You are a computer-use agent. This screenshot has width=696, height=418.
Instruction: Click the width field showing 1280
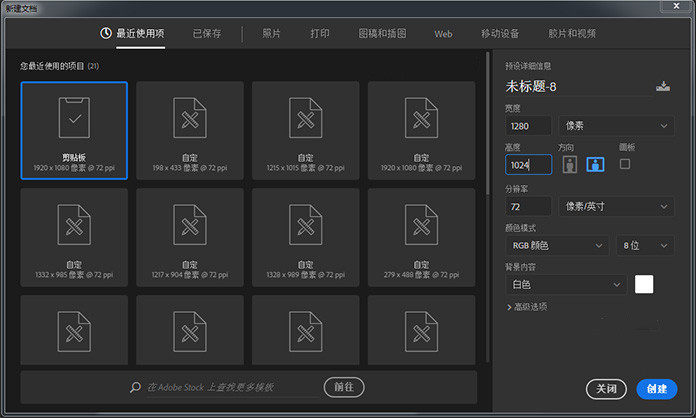pyautogui.click(x=529, y=126)
